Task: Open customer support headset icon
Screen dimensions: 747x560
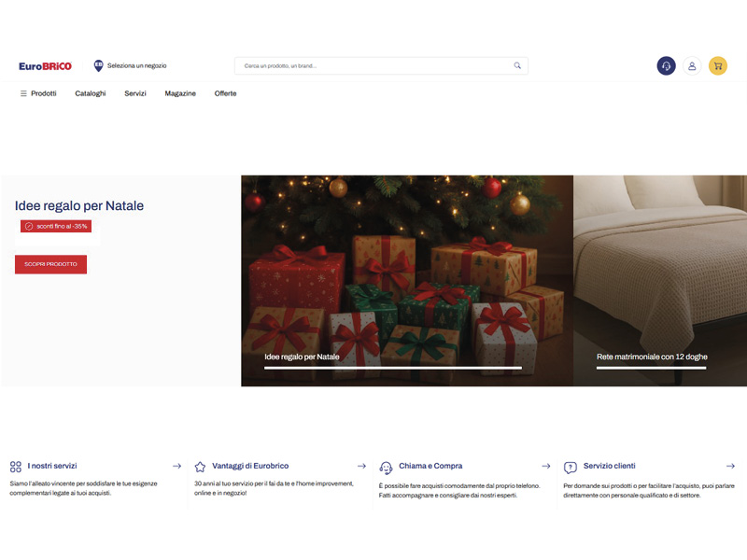Action: [x=666, y=66]
